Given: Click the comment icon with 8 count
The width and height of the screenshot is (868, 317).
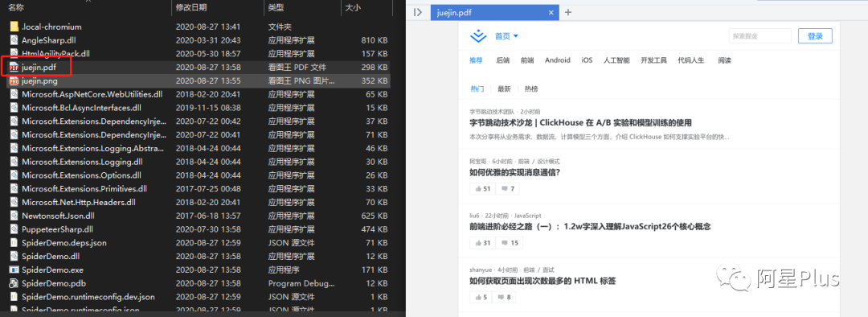Looking at the screenshot, I should (x=501, y=298).
